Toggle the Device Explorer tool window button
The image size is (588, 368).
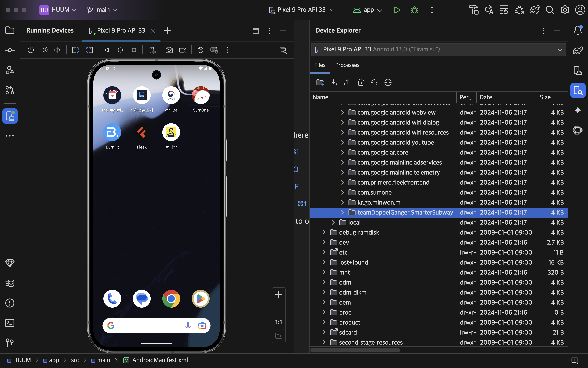coord(578,91)
